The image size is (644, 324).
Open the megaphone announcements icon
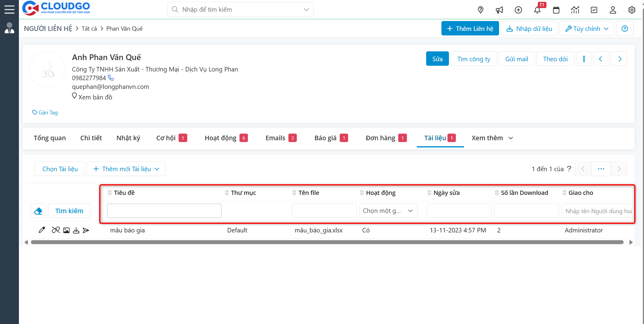tap(499, 10)
